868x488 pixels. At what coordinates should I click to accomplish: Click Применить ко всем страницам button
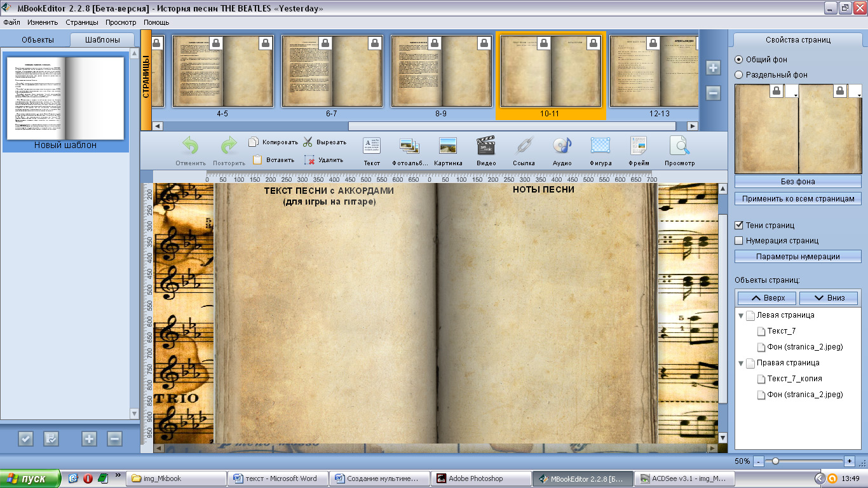click(797, 199)
